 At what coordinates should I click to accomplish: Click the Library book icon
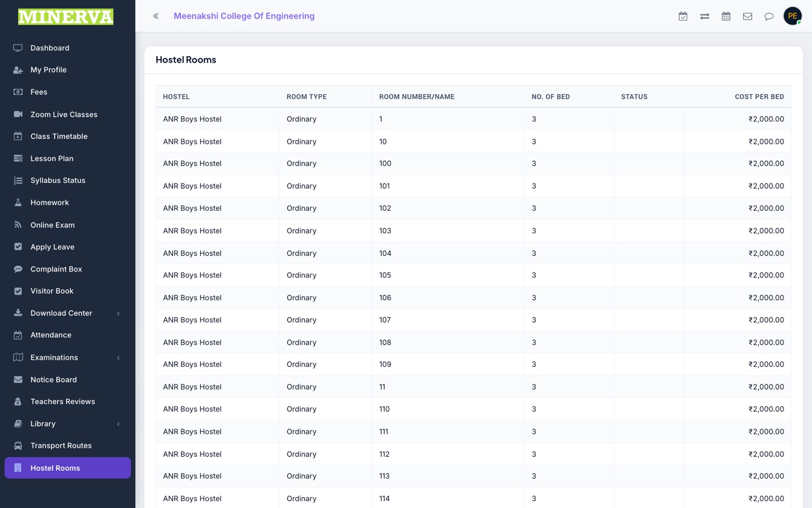[18, 424]
